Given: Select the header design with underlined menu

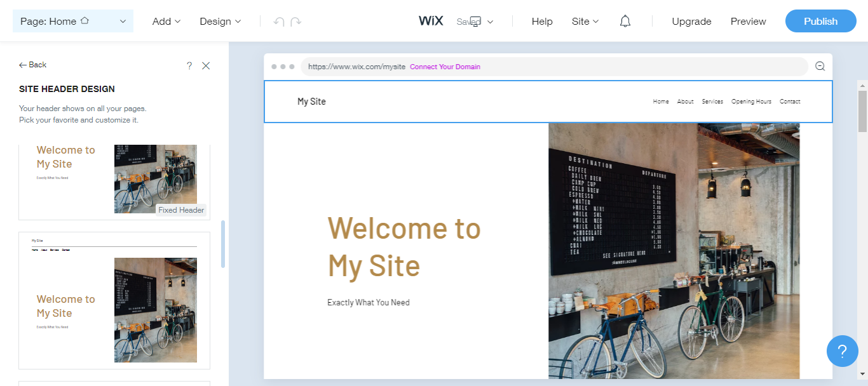Looking at the screenshot, I should click(114, 300).
